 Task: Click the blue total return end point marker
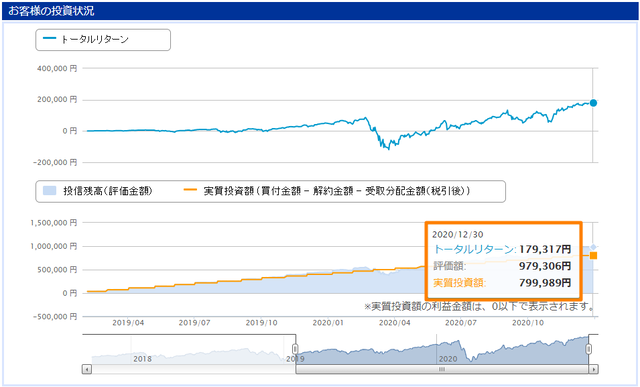[593, 103]
